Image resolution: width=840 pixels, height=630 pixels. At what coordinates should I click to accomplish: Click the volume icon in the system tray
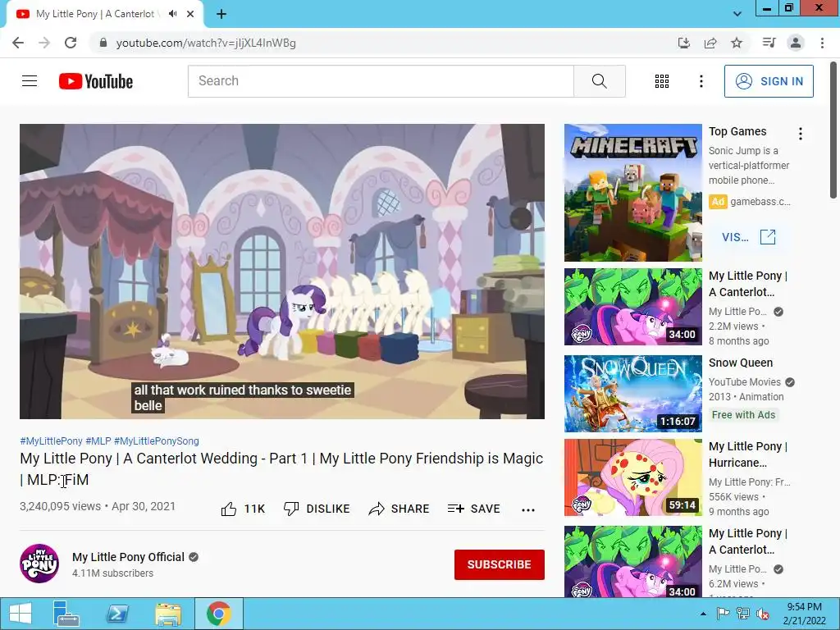(762, 614)
